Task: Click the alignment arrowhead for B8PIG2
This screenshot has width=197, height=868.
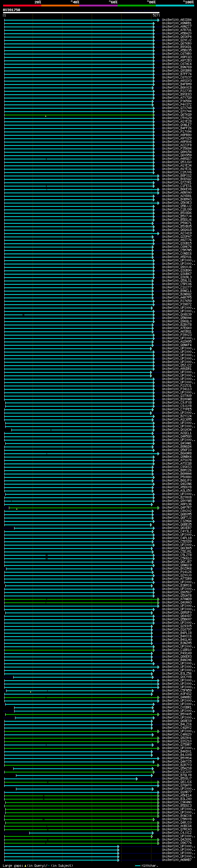Action: (159, 176)
